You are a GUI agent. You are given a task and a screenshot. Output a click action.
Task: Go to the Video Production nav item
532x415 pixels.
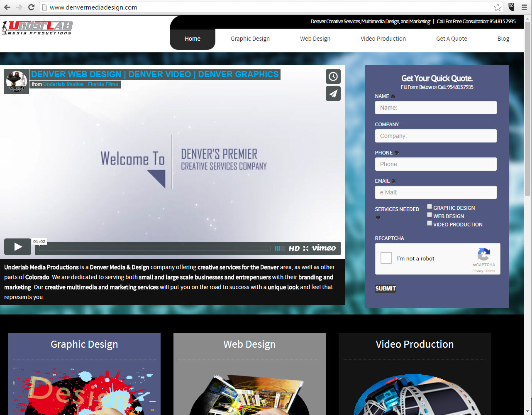click(383, 39)
